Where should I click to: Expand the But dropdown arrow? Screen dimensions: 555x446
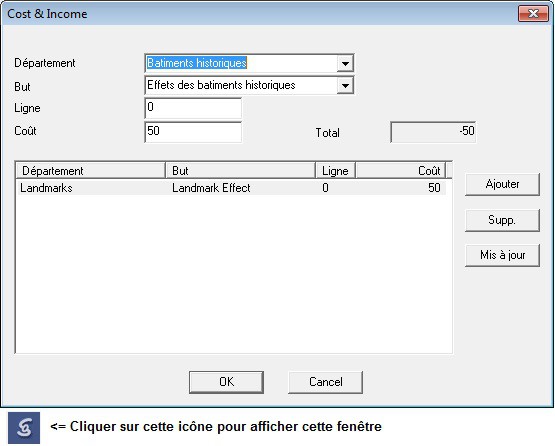coord(345,86)
